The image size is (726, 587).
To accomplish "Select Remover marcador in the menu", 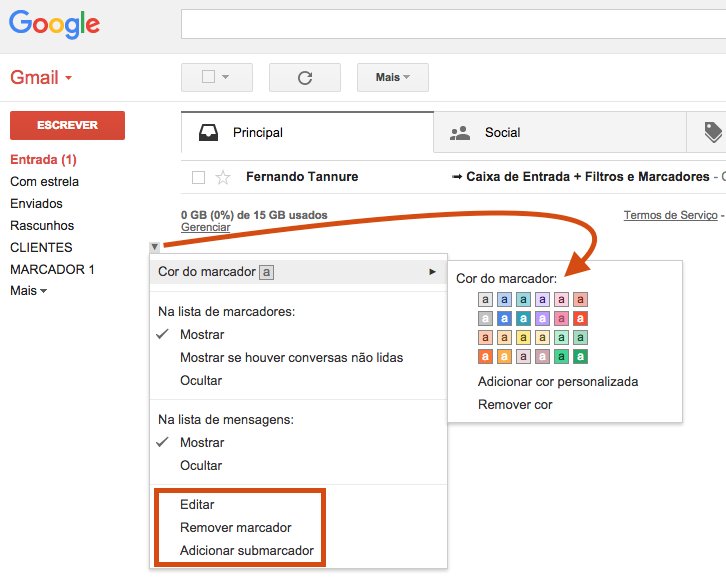I will (236, 528).
